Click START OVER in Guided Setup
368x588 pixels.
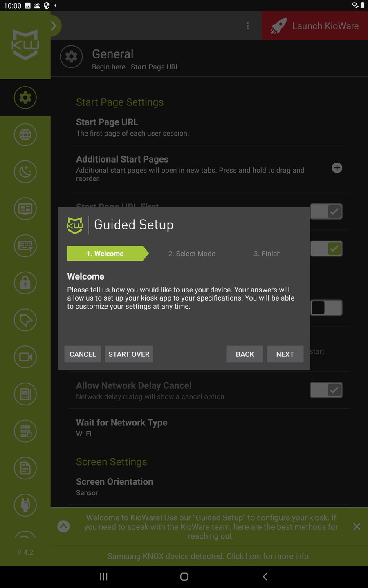(129, 354)
